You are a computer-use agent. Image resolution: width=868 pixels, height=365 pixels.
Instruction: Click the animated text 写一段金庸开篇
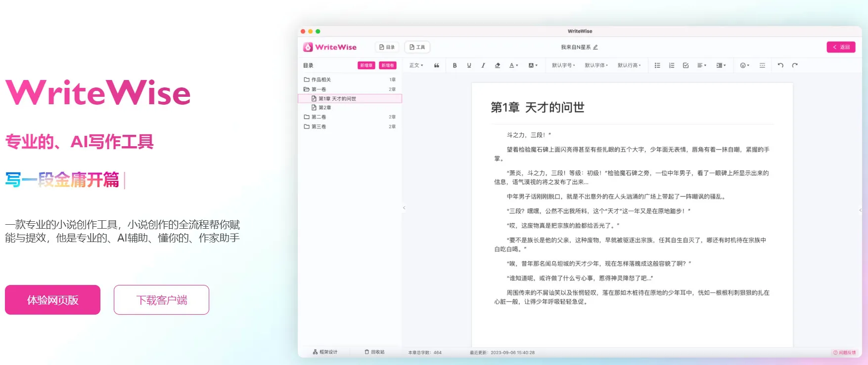(x=62, y=180)
